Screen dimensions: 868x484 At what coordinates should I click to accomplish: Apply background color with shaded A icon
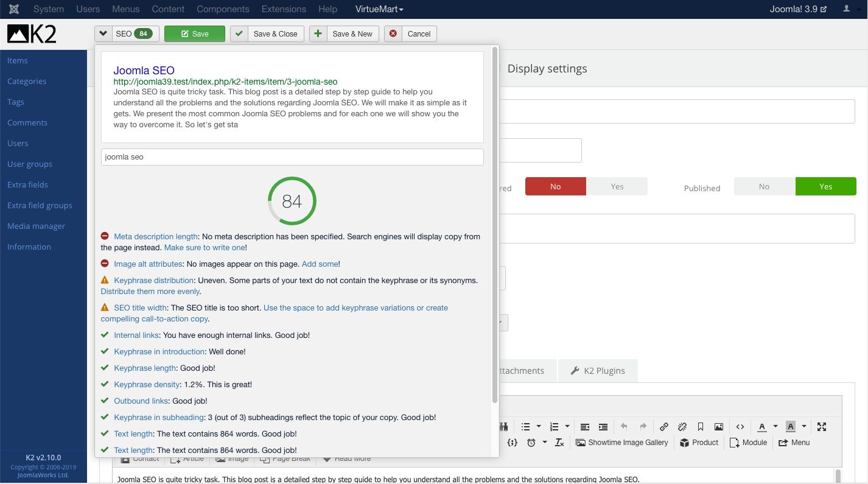[791, 427]
